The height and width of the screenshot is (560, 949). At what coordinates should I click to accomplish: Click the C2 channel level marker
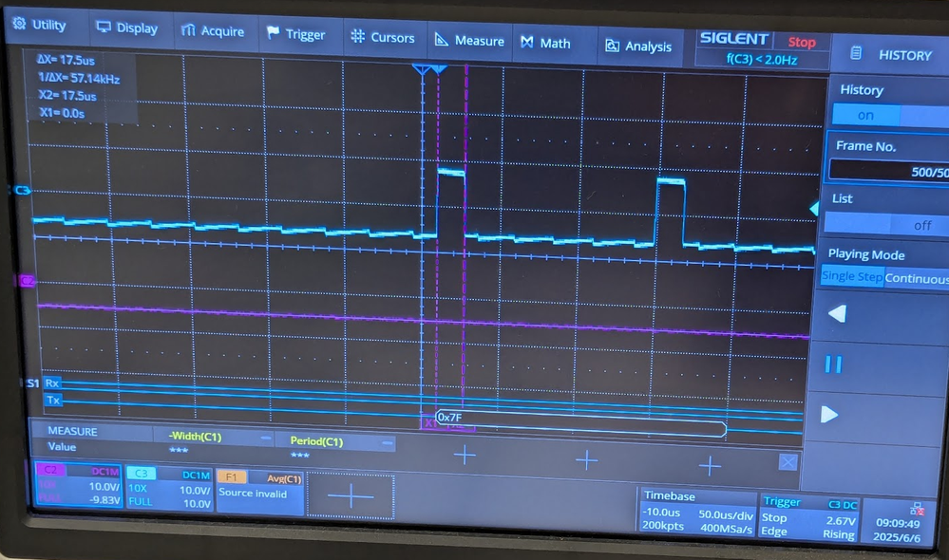point(26,281)
